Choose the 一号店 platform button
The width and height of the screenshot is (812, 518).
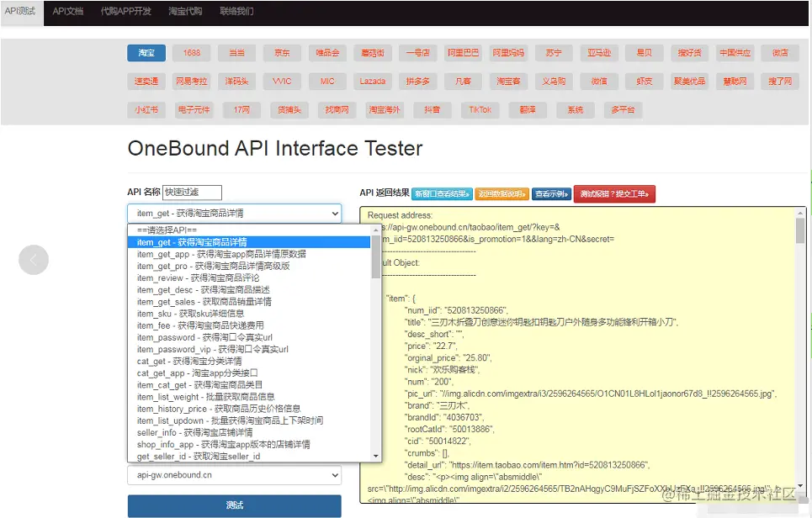coord(418,53)
